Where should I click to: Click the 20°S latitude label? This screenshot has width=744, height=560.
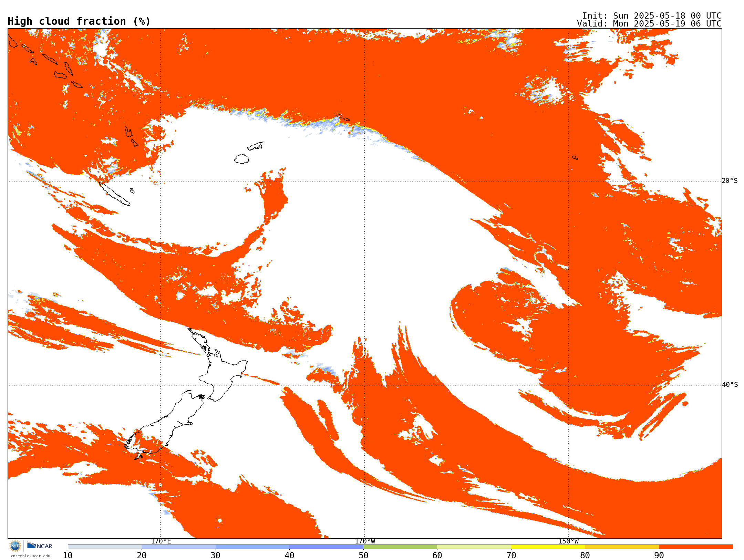click(x=730, y=181)
